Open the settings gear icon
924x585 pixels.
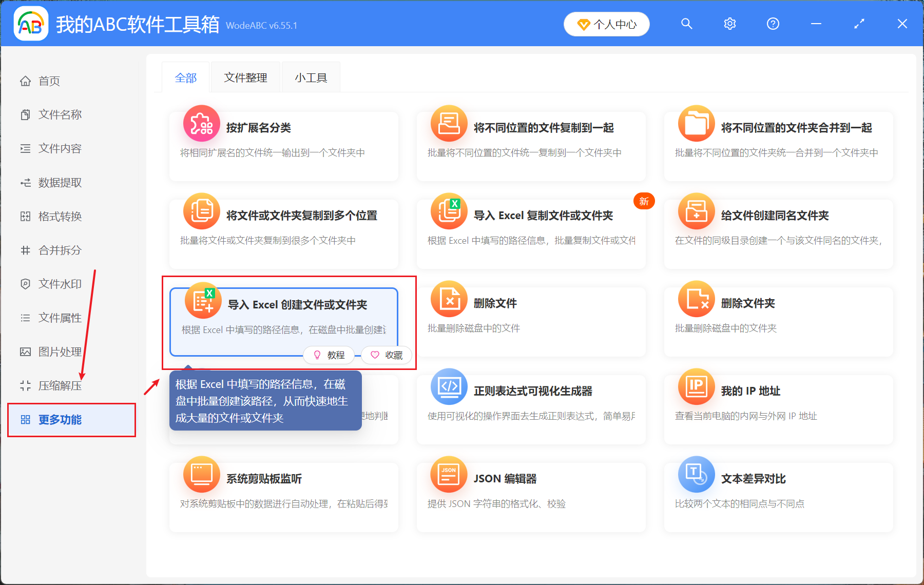pyautogui.click(x=729, y=24)
